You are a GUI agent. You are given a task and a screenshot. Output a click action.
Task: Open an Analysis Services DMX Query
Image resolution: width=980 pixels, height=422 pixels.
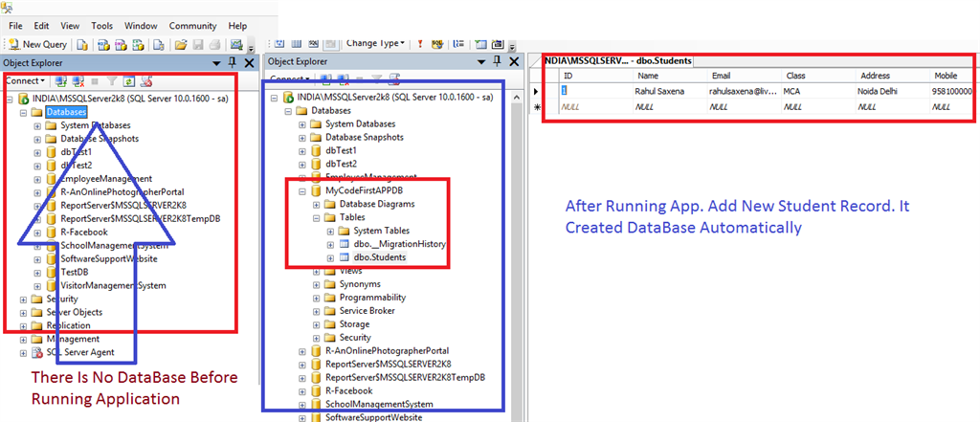click(122, 44)
